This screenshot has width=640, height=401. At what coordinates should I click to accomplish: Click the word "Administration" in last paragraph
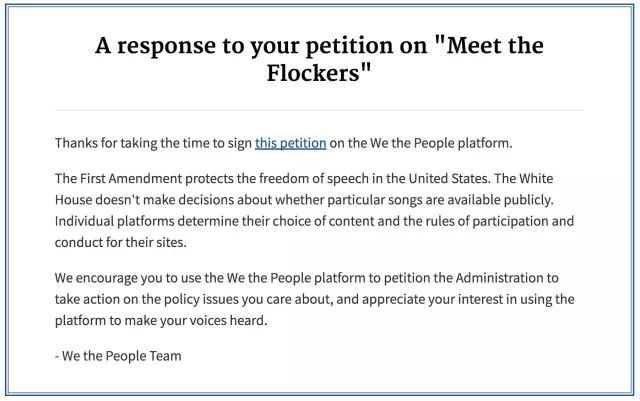tap(499, 278)
